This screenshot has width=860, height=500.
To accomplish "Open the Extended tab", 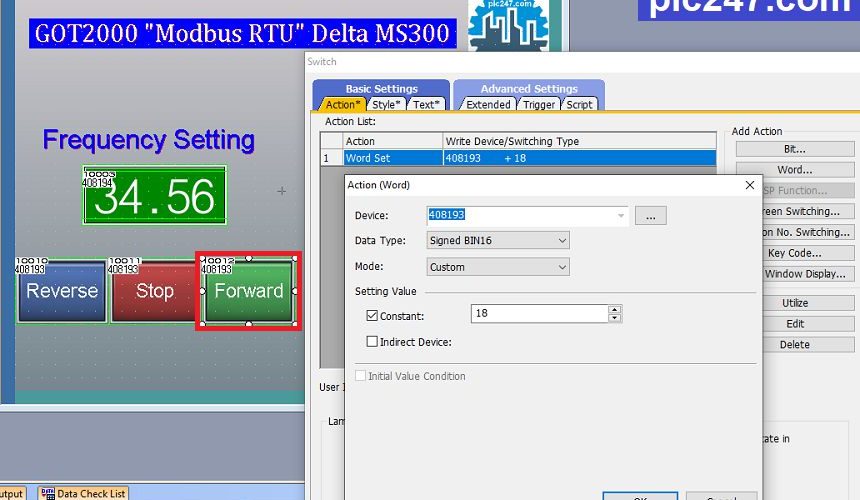I will pos(488,104).
